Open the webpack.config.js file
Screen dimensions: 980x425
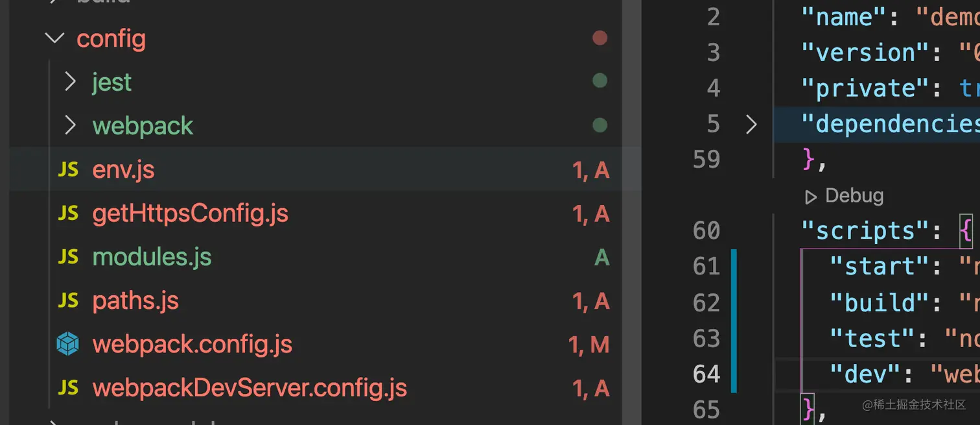[192, 344]
